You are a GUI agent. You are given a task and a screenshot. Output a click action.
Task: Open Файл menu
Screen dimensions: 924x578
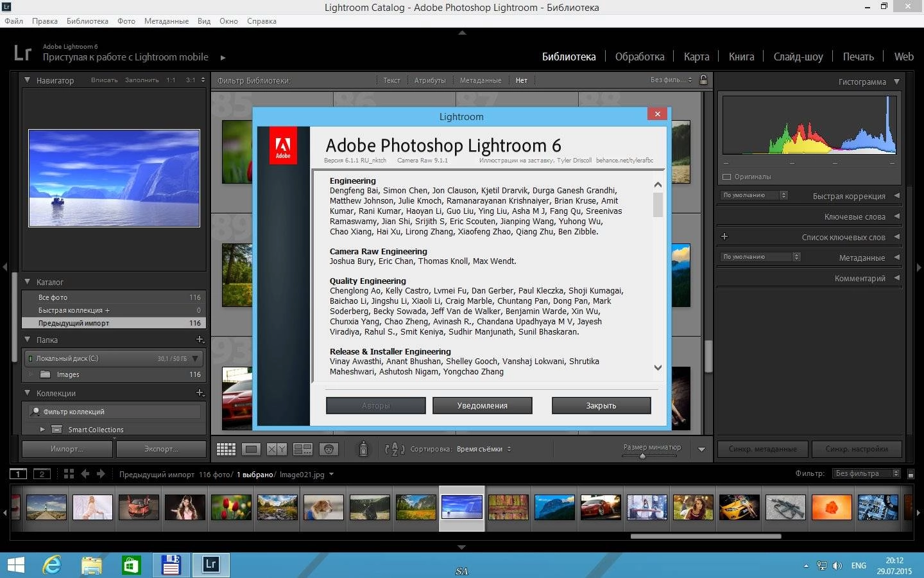13,21
